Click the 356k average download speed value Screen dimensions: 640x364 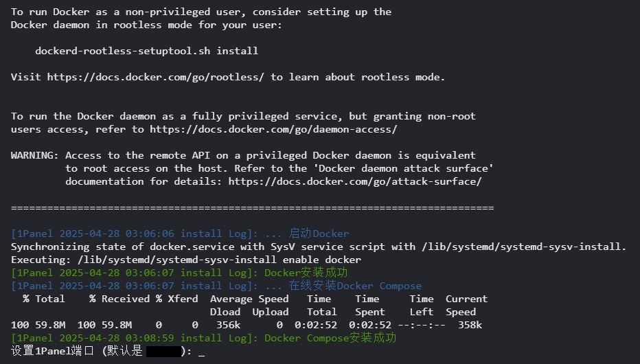click(228, 326)
